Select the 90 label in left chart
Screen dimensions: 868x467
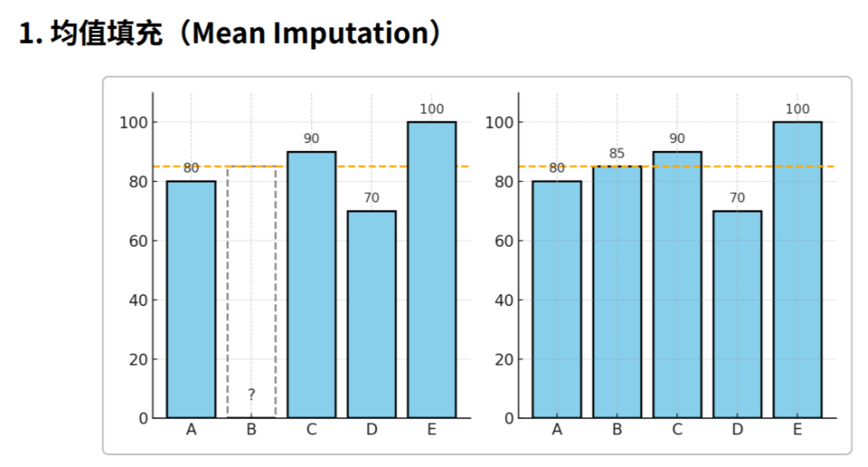pos(312,139)
